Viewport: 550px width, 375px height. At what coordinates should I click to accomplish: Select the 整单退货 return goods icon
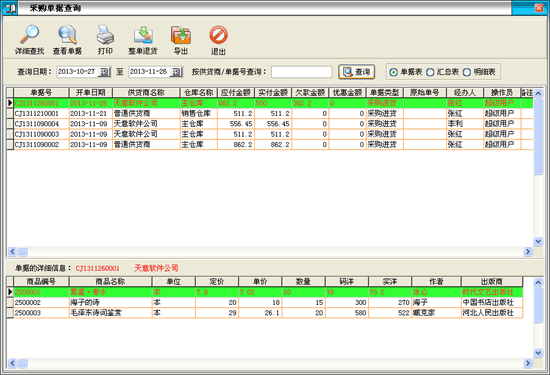pos(143,40)
